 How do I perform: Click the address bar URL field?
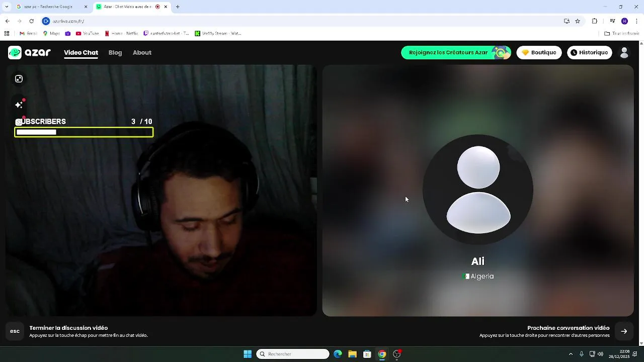[x=302, y=21]
